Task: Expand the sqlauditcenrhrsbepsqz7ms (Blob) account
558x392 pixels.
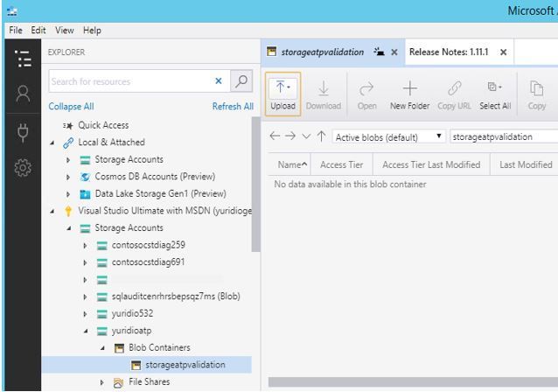Action: 85,297
